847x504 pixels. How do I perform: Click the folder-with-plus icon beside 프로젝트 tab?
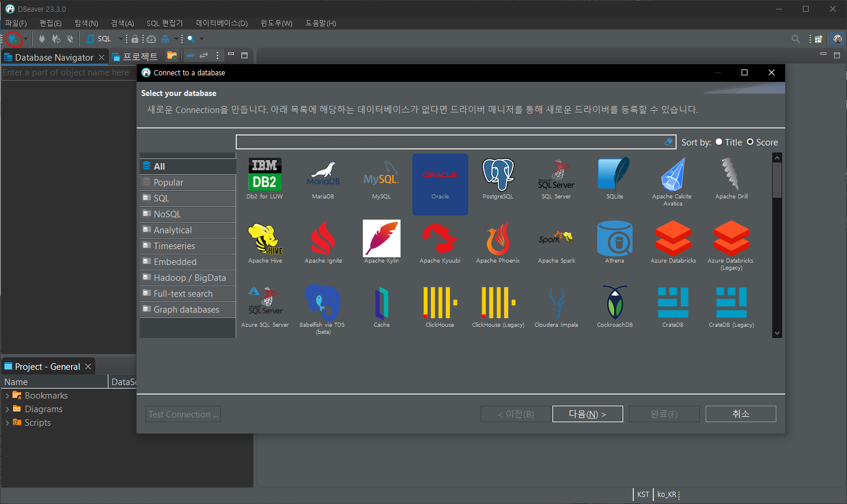pyautogui.click(x=172, y=56)
